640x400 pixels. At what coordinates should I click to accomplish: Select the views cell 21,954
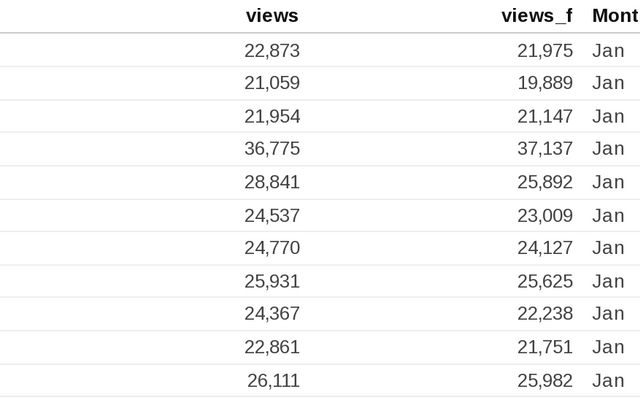coord(272,117)
